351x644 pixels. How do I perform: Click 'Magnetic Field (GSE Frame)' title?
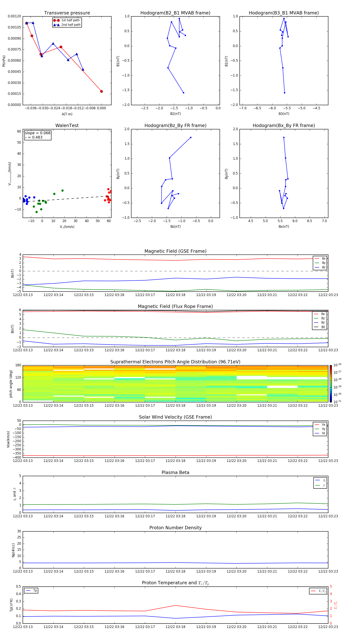tap(175, 251)
